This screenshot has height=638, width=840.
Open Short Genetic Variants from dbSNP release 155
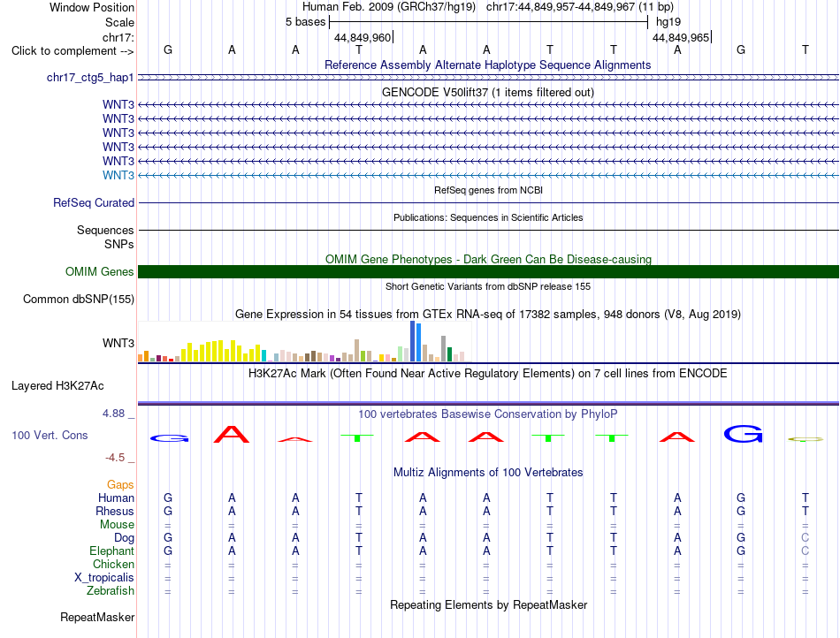[488, 286]
